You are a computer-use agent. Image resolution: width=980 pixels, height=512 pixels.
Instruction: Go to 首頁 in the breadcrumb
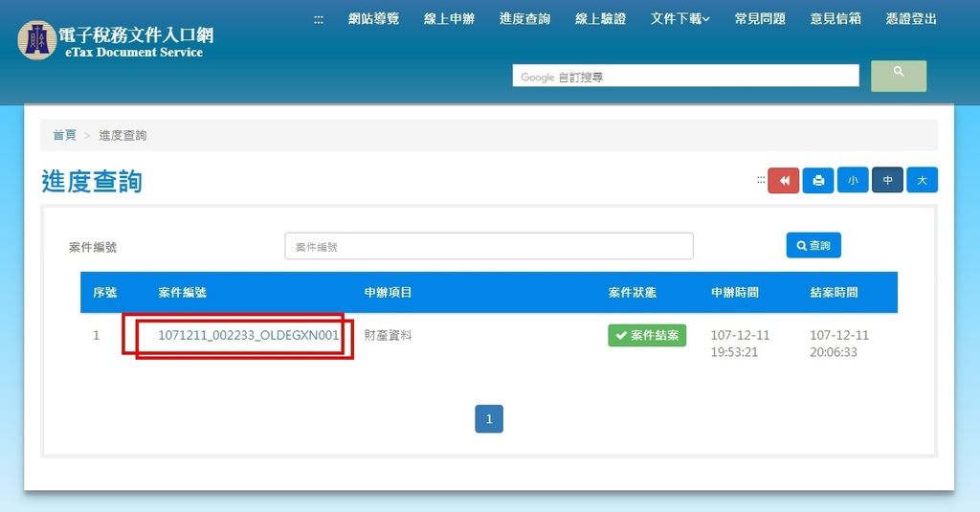coord(64,135)
